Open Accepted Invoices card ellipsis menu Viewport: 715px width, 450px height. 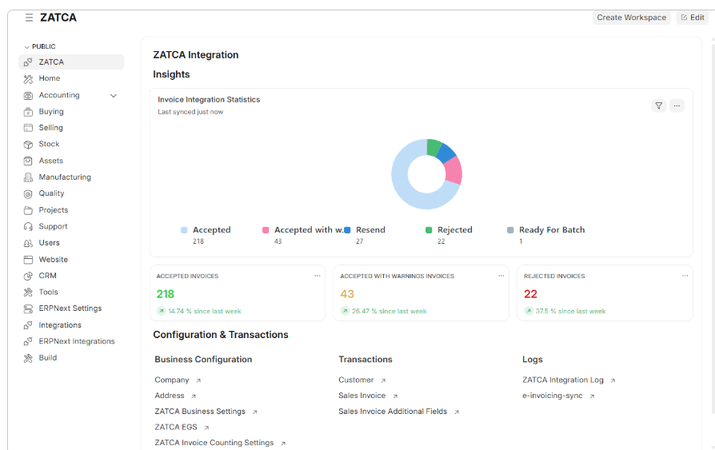[x=317, y=275]
